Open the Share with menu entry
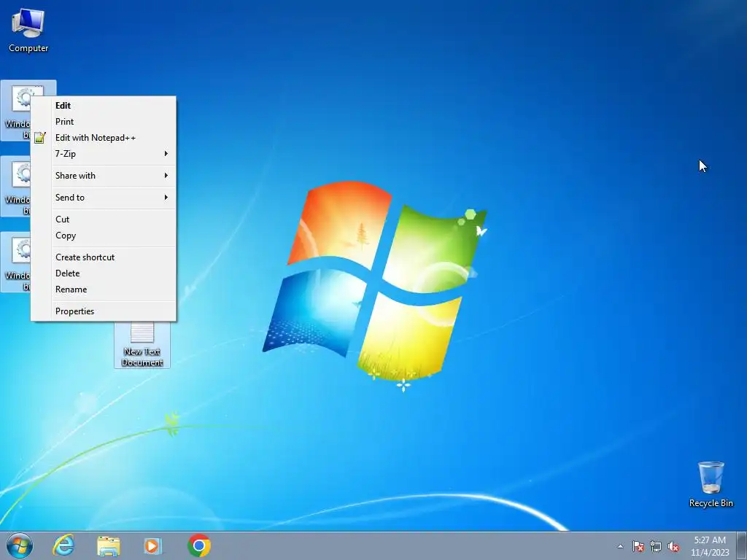 click(x=104, y=175)
